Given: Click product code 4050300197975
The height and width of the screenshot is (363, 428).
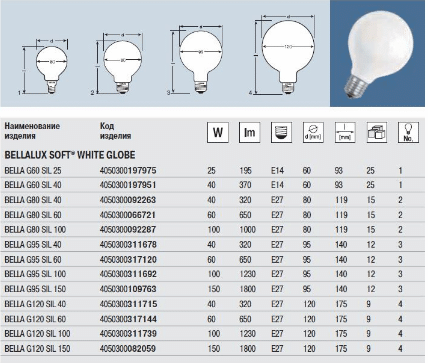Looking at the screenshot, I should (128, 171).
